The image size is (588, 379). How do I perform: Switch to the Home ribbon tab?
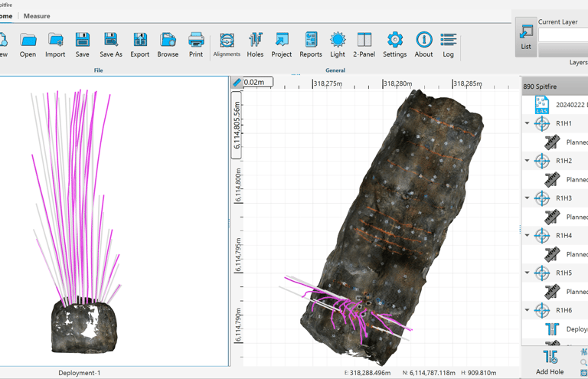point(6,16)
